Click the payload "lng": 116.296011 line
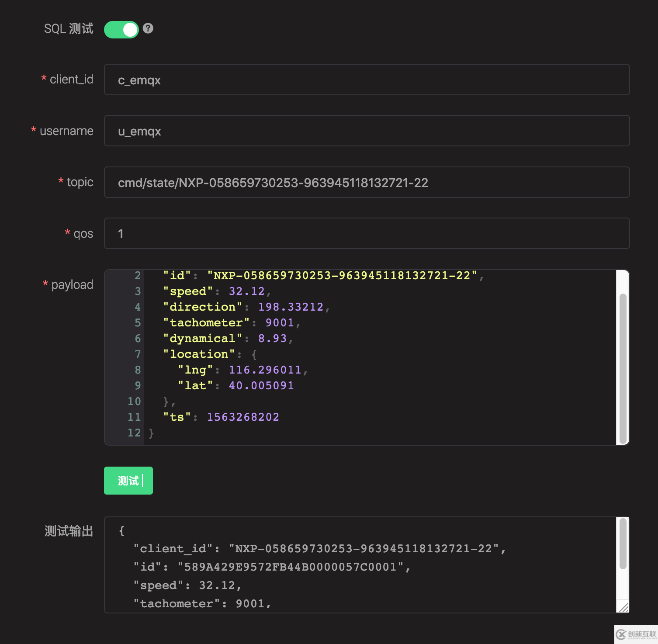 tap(243, 370)
